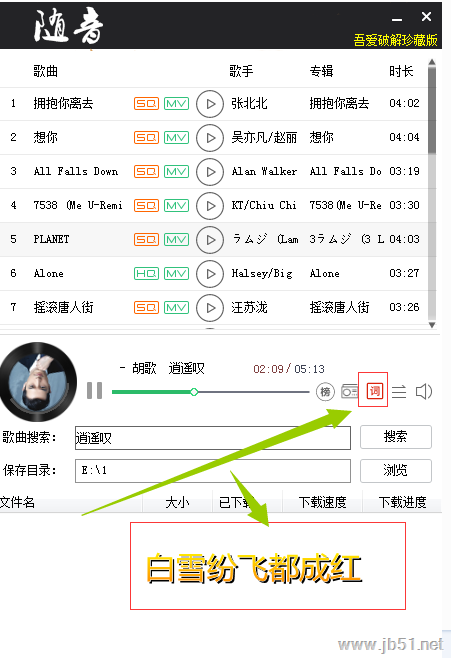Open the MV for 摇滚唐人街

pyautogui.click(x=176, y=308)
